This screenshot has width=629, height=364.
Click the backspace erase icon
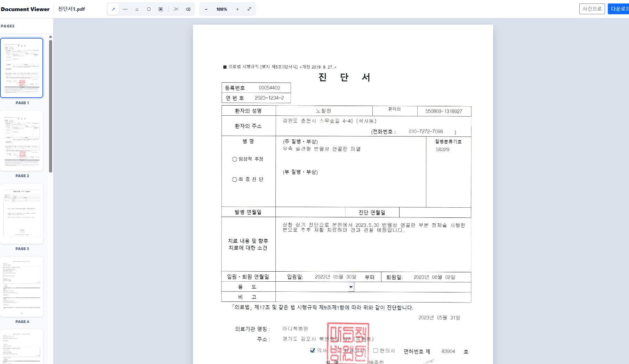point(188,9)
